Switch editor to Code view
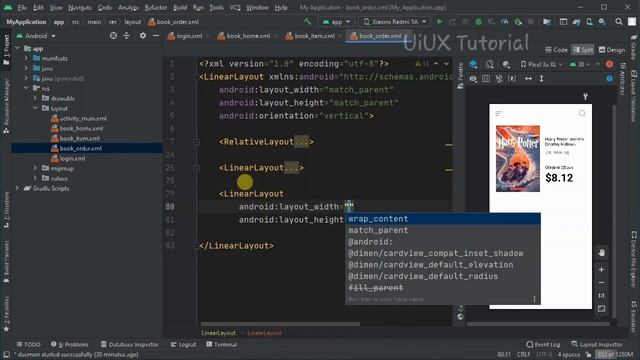Viewport: 640px width, 360px height. point(556,50)
